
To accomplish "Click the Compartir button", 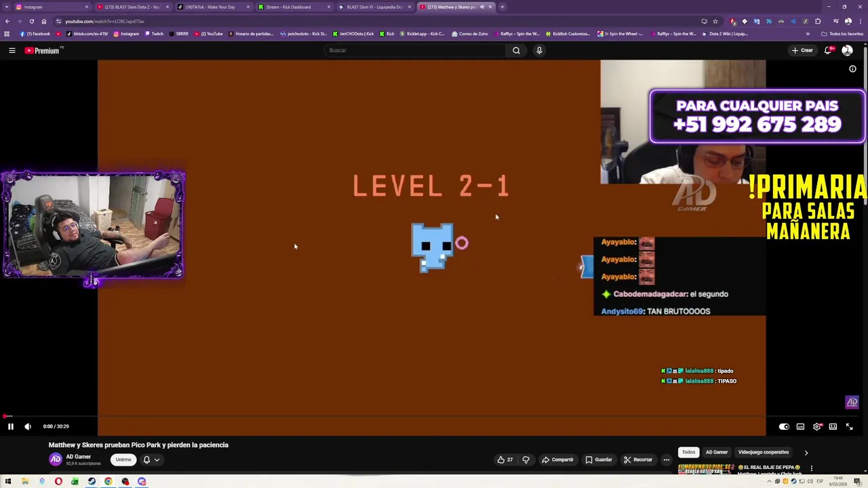I will (x=557, y=460).
